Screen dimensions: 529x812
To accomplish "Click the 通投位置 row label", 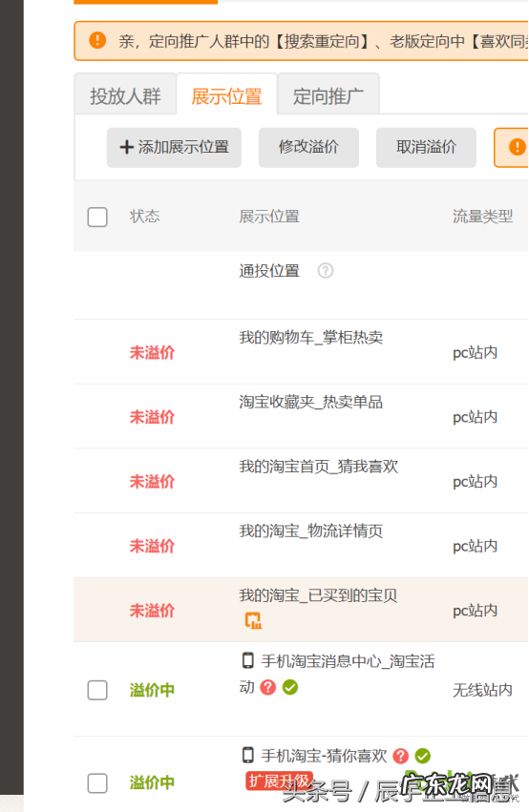I will [269, 270].
